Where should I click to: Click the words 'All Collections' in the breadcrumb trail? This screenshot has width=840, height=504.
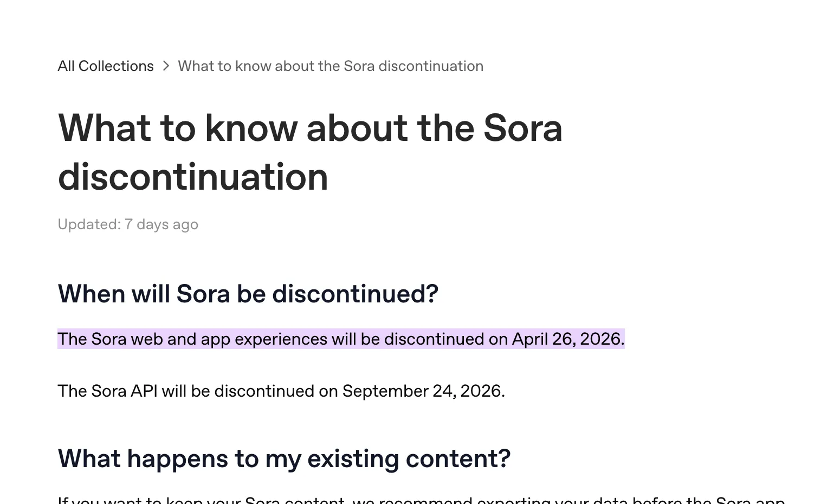tap(106, 66)
